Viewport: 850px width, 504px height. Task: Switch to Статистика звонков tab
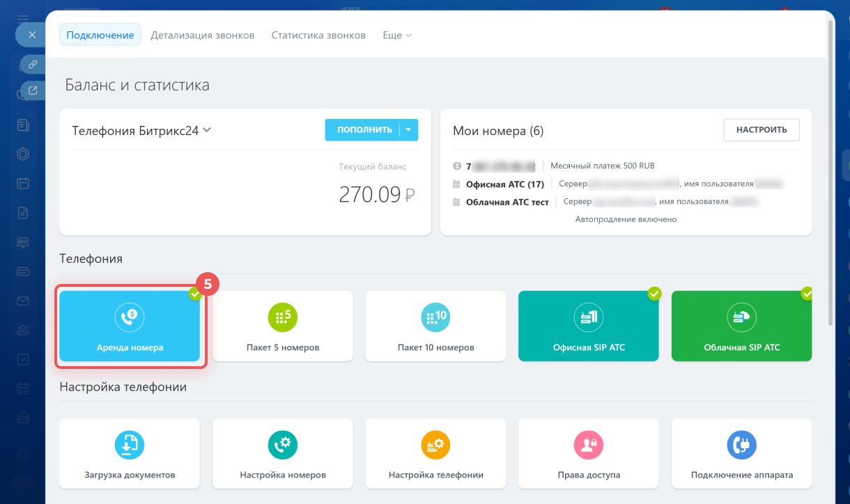click(318, 35)
